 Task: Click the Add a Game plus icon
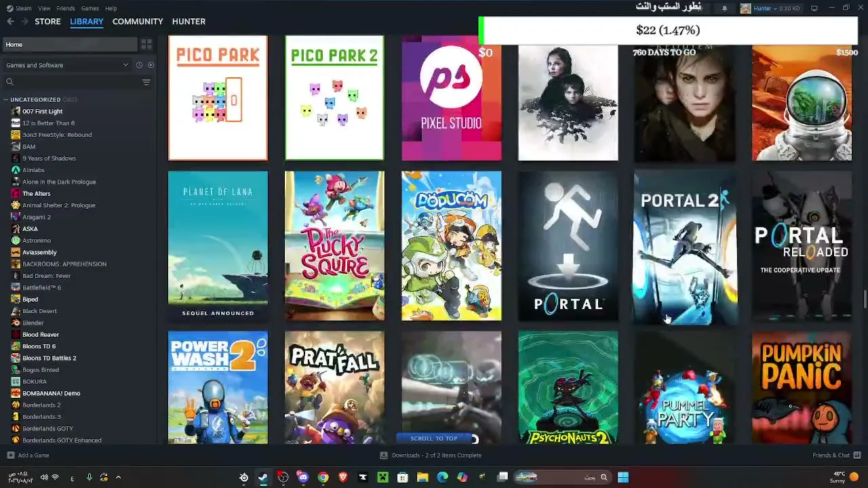pos(10,455)
